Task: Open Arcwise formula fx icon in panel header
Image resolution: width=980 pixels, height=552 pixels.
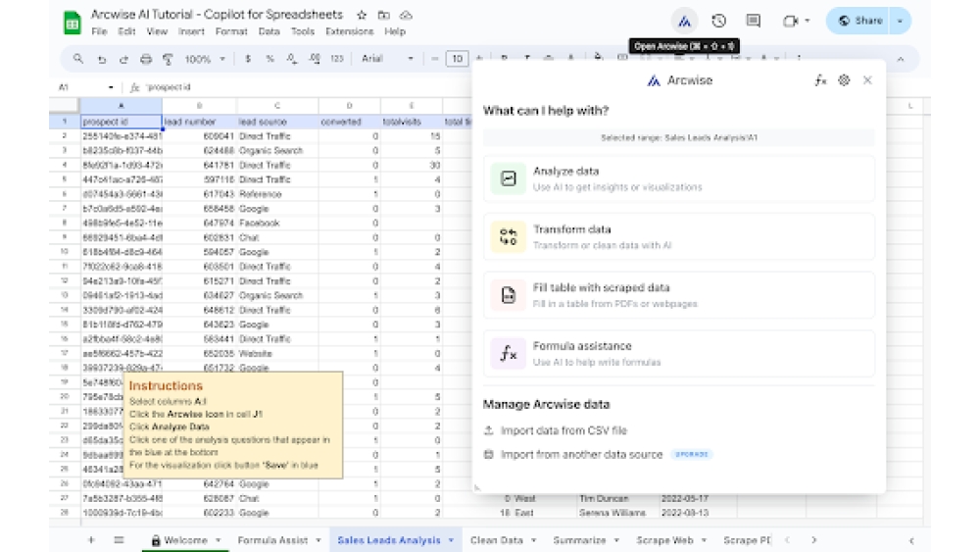Action: tap(820, 80)
